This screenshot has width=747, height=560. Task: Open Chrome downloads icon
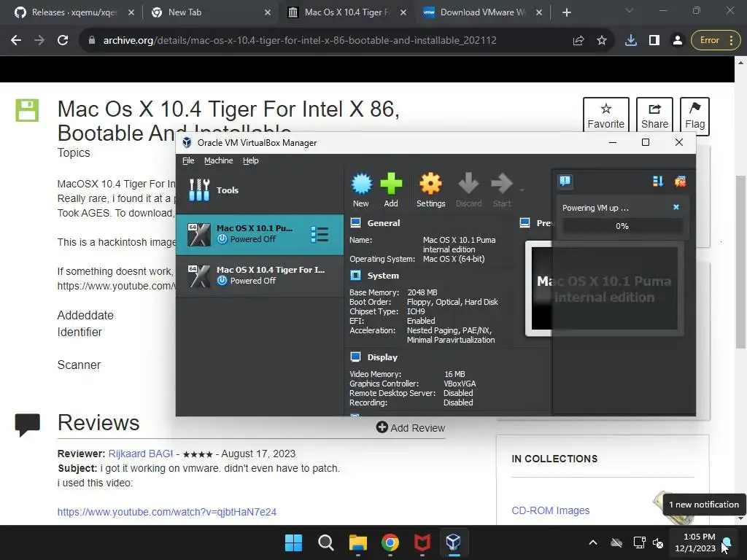[631, 41]
